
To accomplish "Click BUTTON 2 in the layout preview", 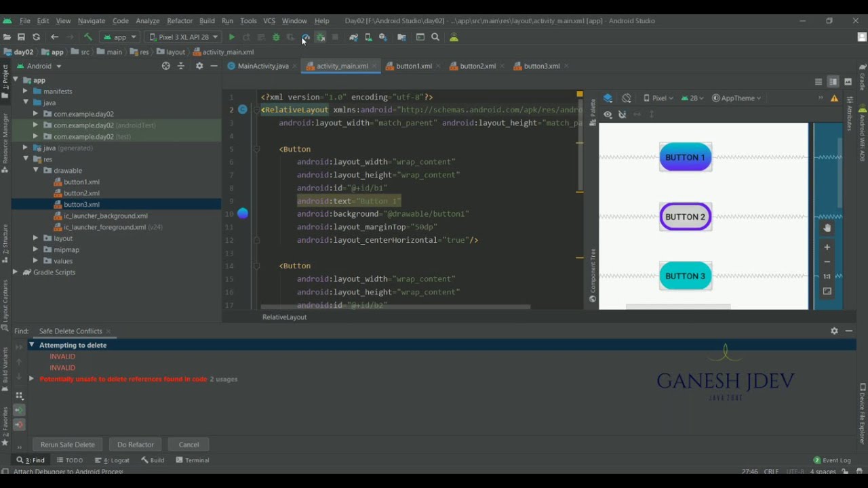I will tap(686, 217).
